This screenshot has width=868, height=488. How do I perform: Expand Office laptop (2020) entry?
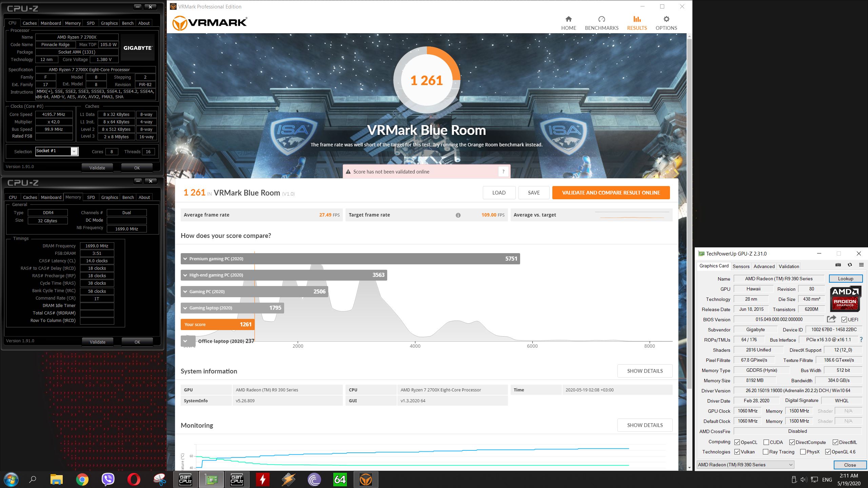point(188,341)
